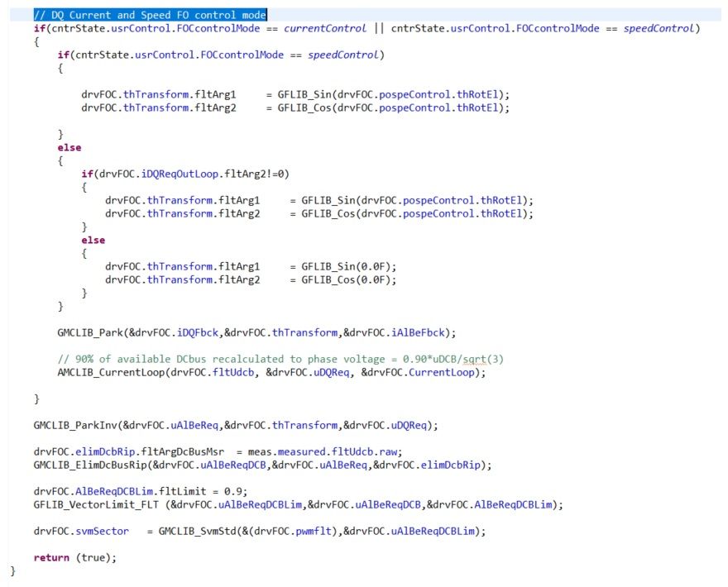Place cursor on "GFLIB_Cos(0.0F)"
The height and width of the screenshot is (587, 728).
tap(346, 279)
